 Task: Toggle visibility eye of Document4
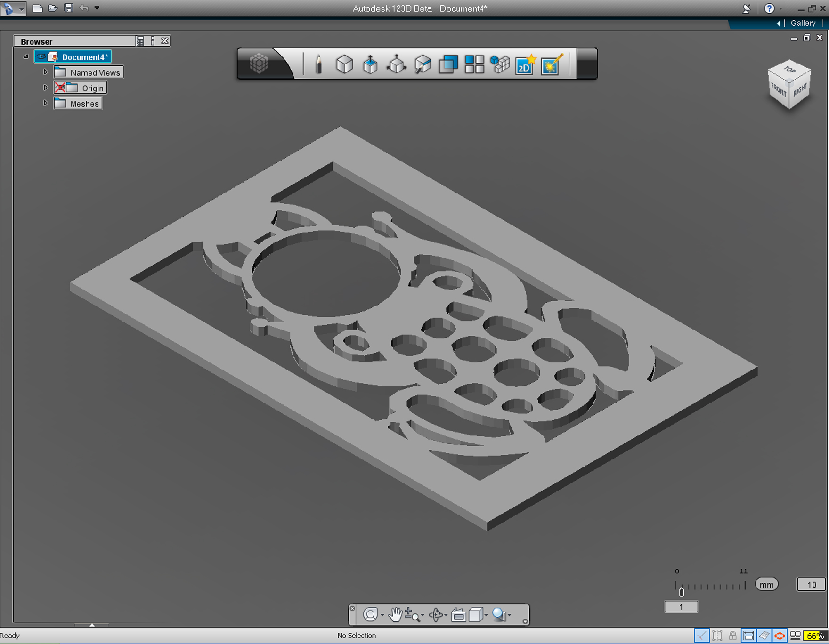[41, 57]
